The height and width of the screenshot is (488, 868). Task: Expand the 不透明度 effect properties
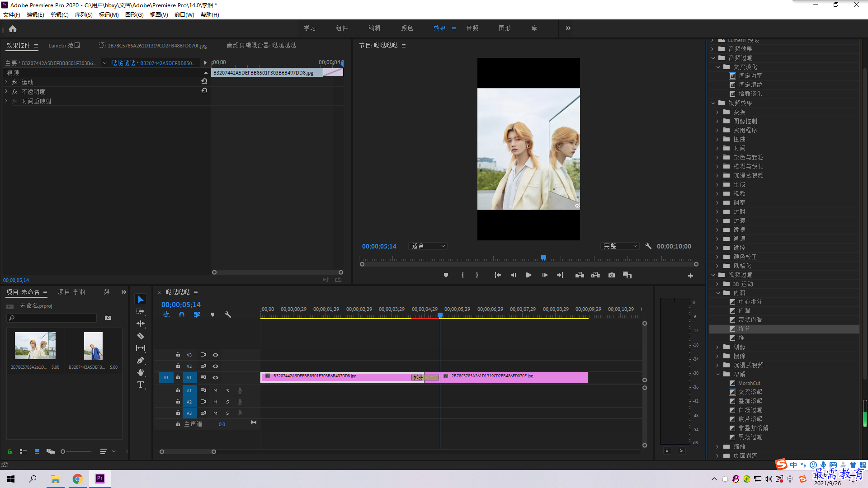(x=6, y=92)
